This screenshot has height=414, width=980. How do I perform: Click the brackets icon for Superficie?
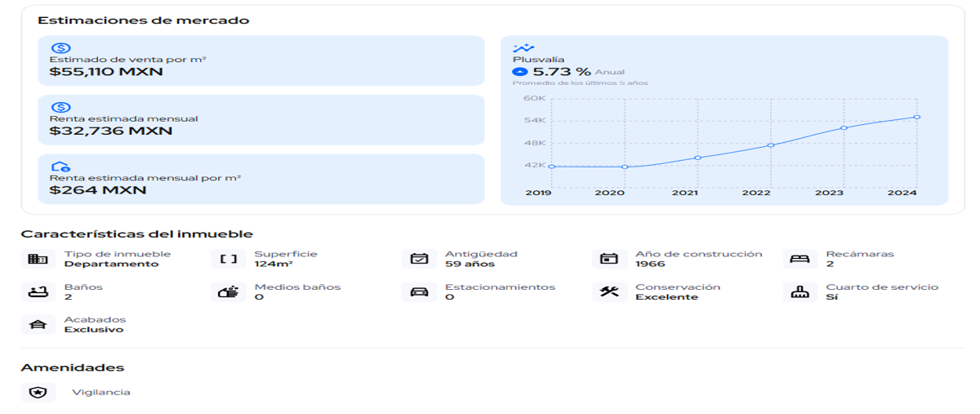(x=229, y=259)
